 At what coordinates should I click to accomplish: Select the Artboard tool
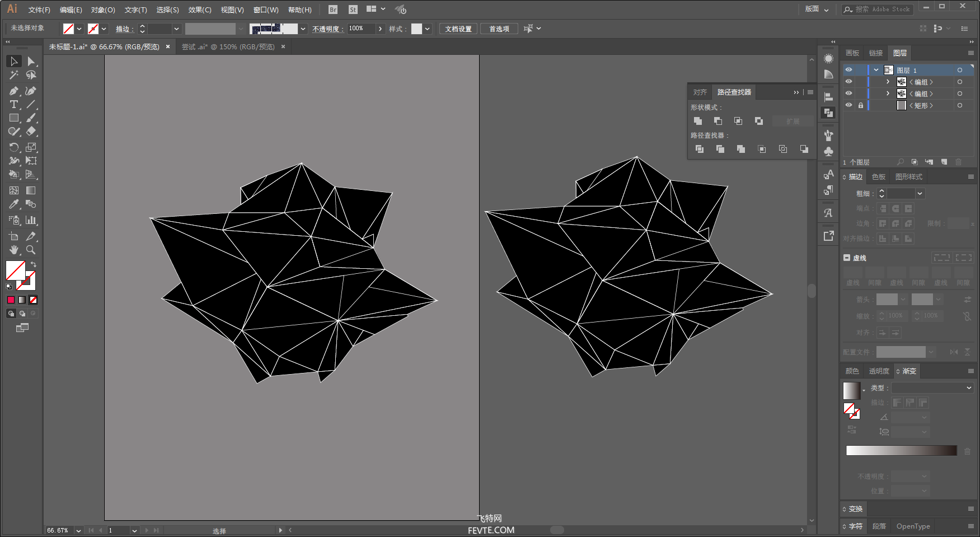(14, 236)
